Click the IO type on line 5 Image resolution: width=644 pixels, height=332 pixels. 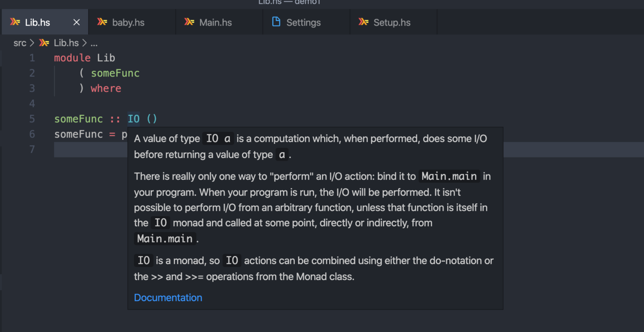click(x=133, y=119)
